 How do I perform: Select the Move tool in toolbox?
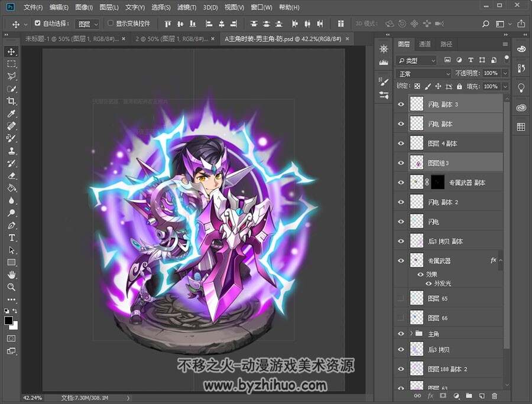[x=11, y=51]
